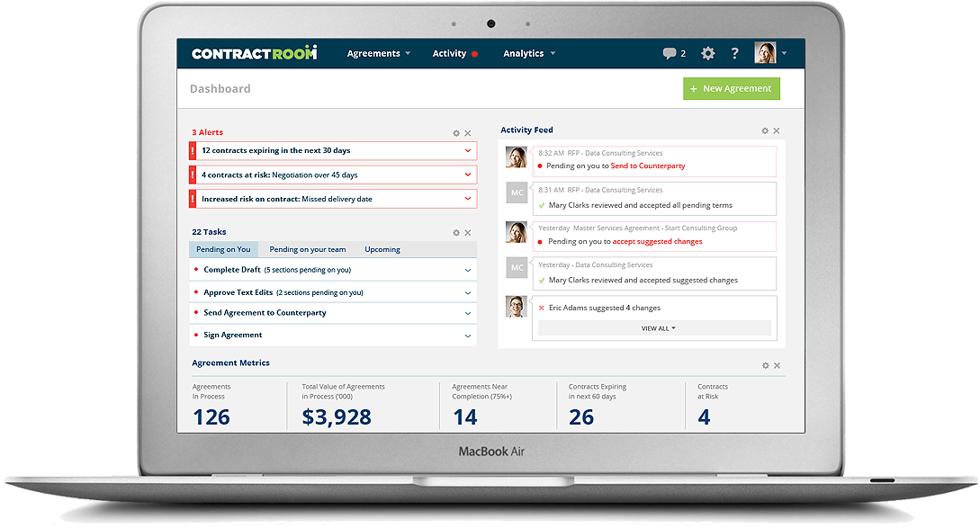Expand the user account dropdown arrow
This screenshot has height=528, width=980.
pos(785,53)
